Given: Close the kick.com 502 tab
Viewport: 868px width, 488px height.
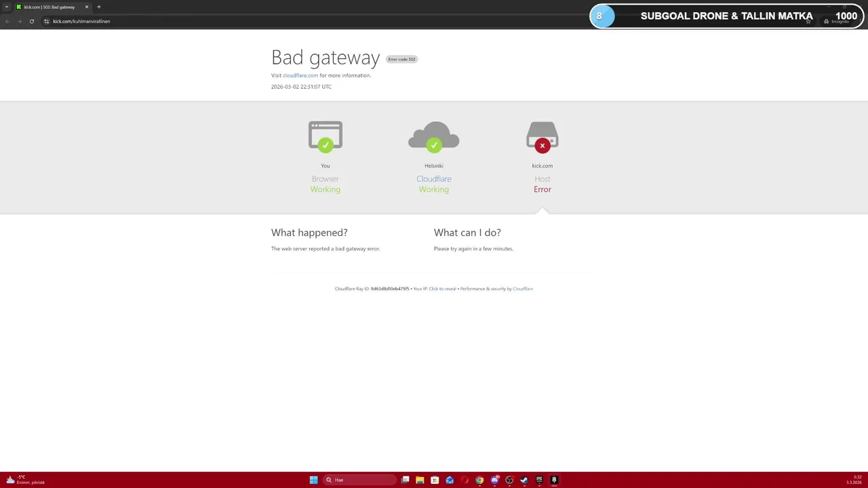Looking at the screenshot, I should pyautogui.click(x=87, y=7).
